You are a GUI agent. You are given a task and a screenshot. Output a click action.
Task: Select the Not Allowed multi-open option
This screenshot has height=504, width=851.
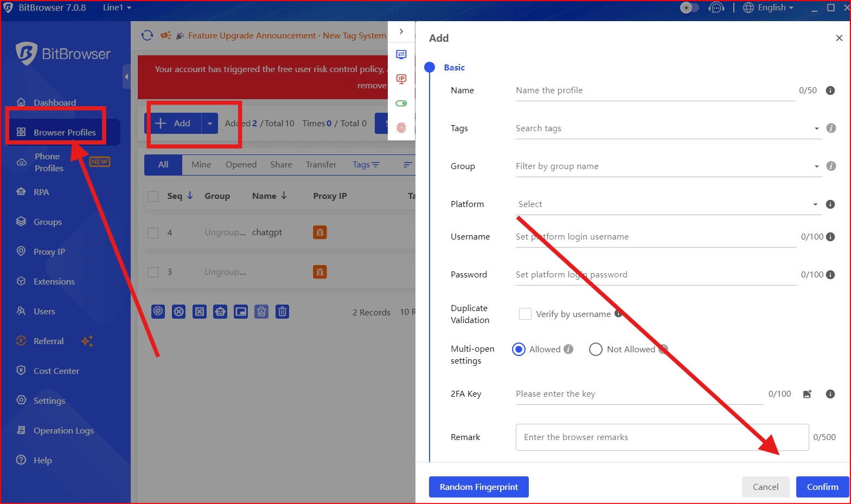pyautogui.click(x=596, y=350)
